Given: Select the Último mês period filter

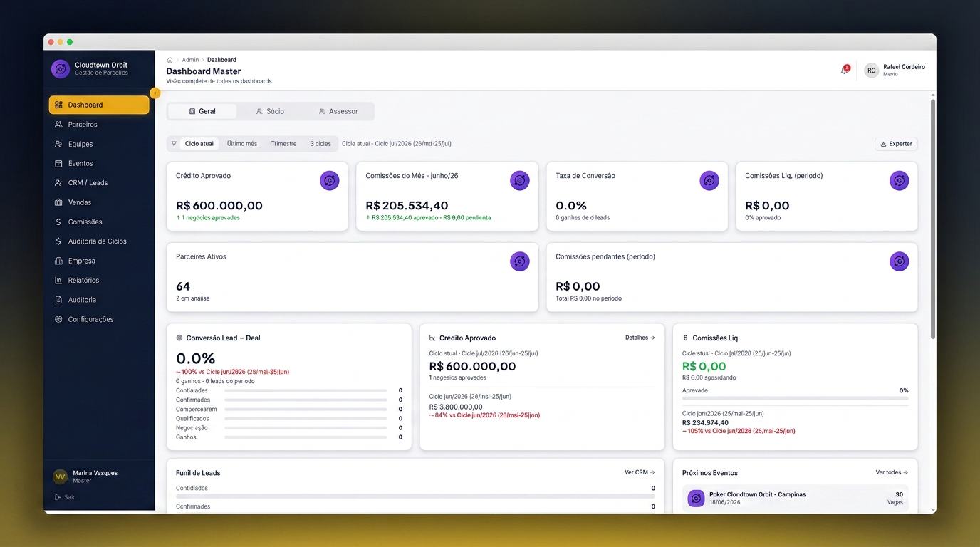Looking at the screenshot, I should (x=242, y=144).
